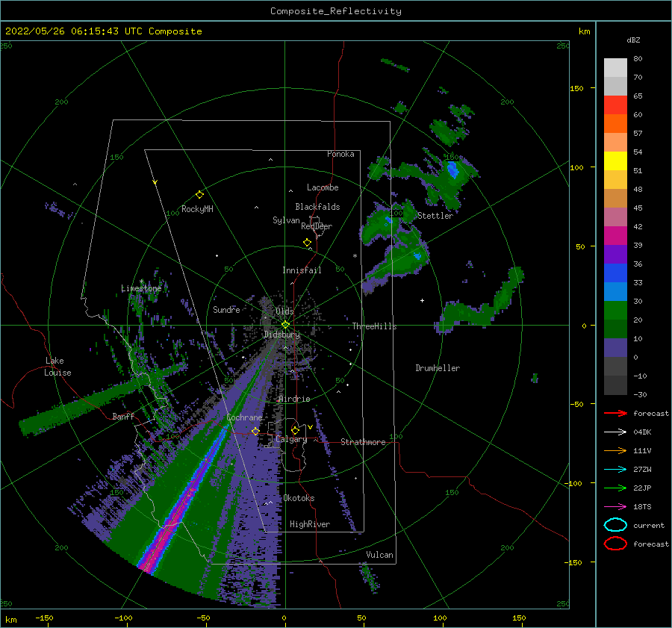Pick the slate purple 10 dBZ swatch

615,347
